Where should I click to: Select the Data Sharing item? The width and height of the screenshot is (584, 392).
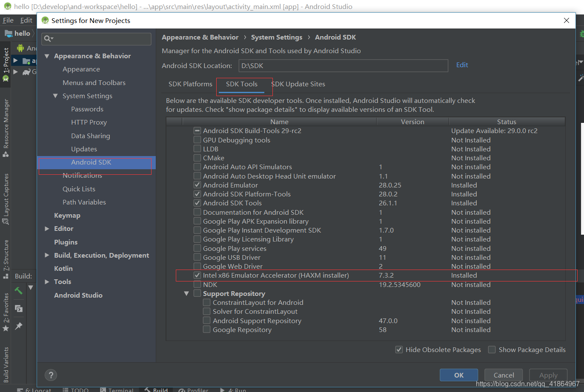coord(91,136)
